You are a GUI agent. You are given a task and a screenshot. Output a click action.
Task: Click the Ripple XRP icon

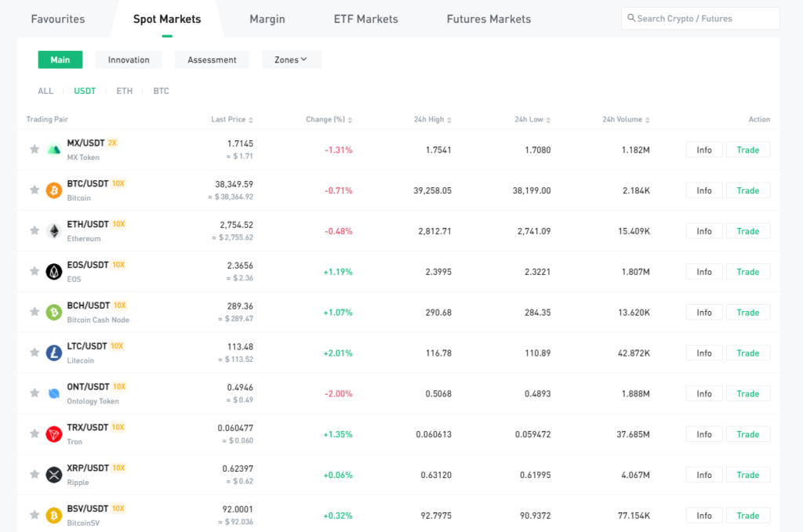pos(54,475)
